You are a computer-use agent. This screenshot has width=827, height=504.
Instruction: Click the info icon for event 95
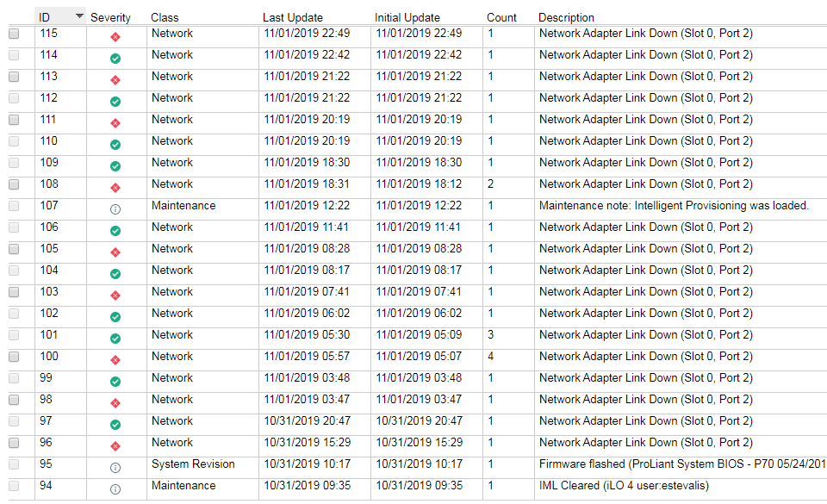click(115, 468)
